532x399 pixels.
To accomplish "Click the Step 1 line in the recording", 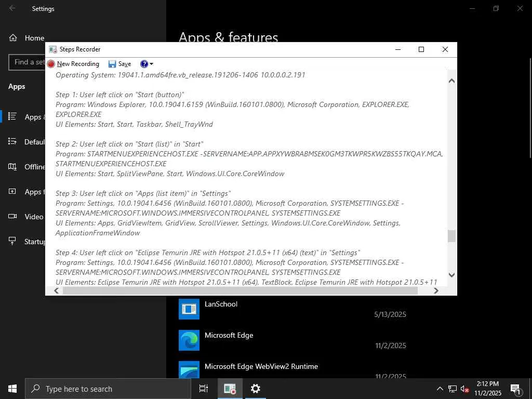I will pyautogui.click(x=120, y=95).
